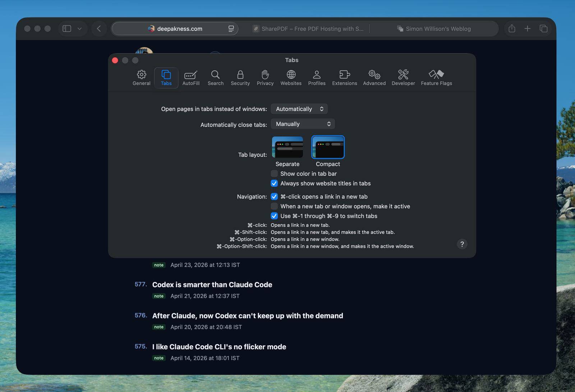Open the Privacy settings pane
This screenshot has height=392, width=575.
[x=265, y=78]
